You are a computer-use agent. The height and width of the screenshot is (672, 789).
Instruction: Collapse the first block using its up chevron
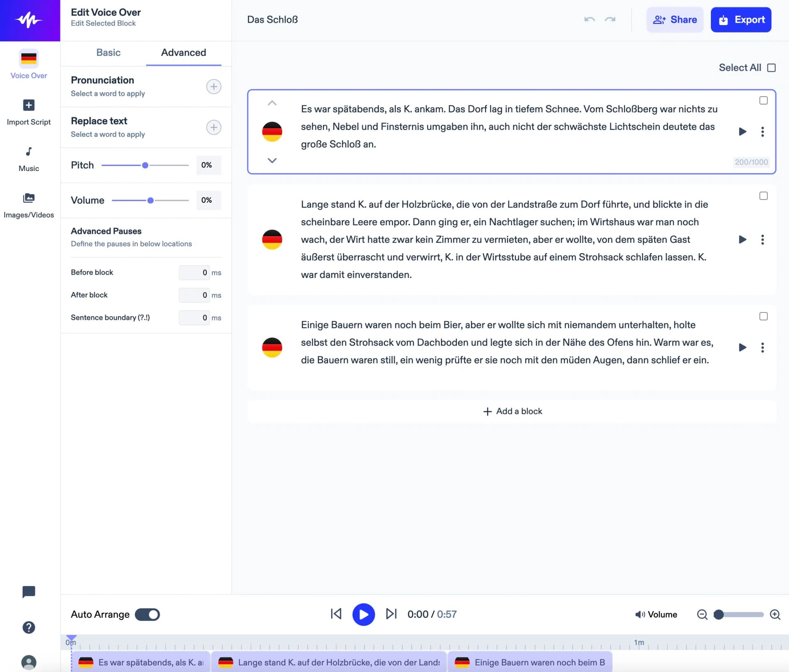tap(272, 103)
